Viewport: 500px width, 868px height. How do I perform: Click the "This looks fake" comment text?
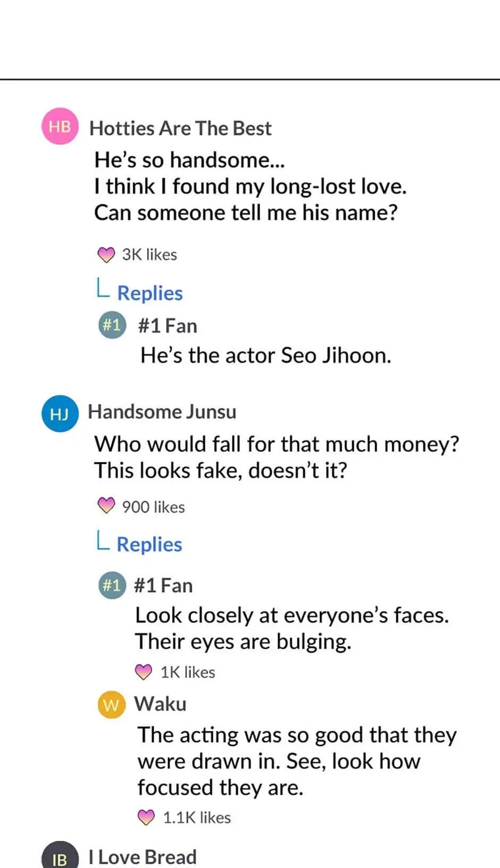(x=220, y=470)
